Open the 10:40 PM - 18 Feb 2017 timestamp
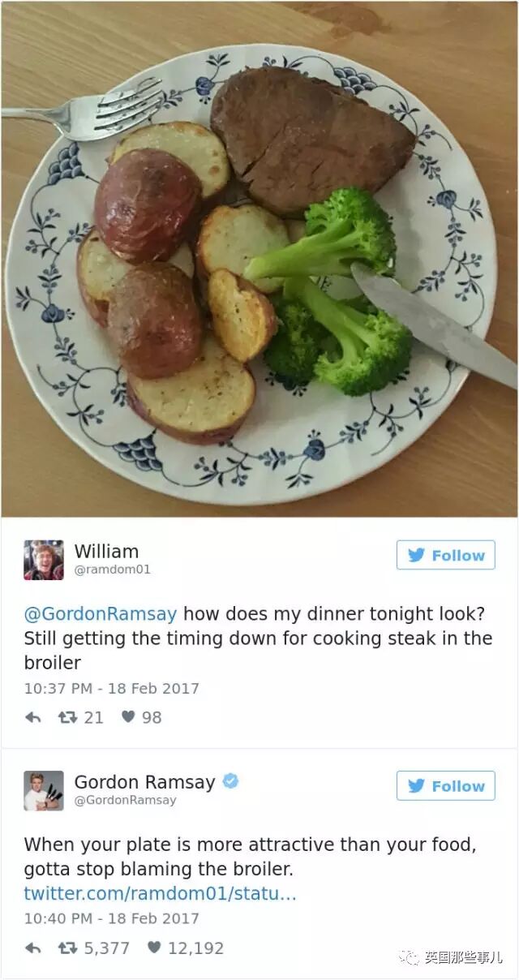519x980 pixels. coord(111,918)
